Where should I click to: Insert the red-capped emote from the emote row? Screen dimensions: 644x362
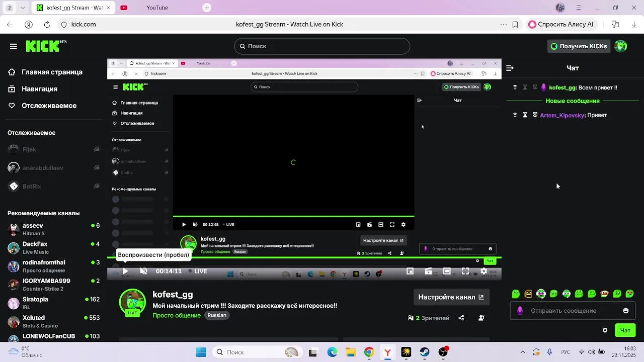click(x=605, y=294)
